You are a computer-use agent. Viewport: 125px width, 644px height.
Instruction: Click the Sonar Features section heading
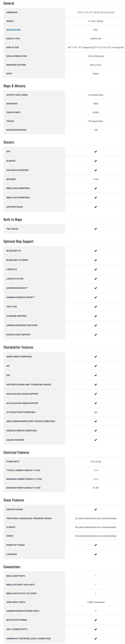pyautogui.click(x=14, y=500)
